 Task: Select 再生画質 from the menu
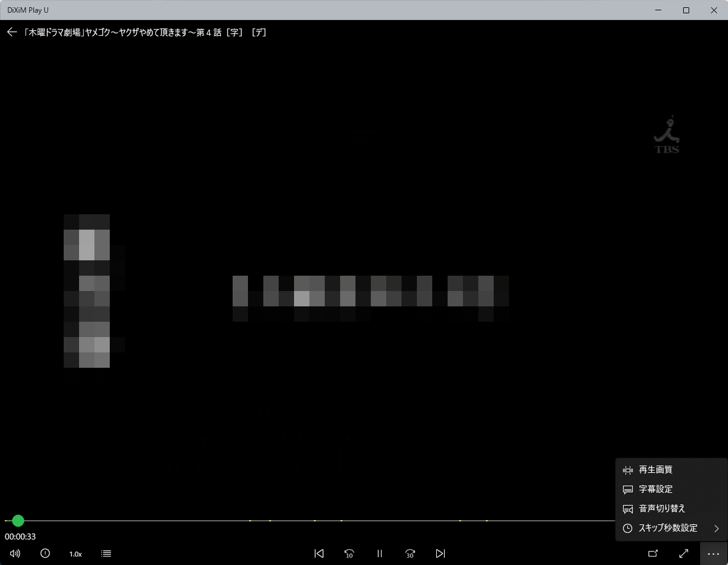tap(655, 470)
